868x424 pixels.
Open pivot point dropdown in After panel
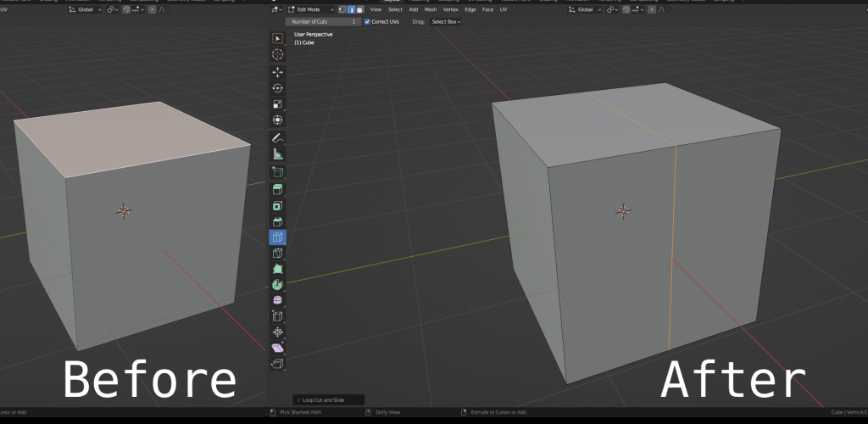[612, 9]
